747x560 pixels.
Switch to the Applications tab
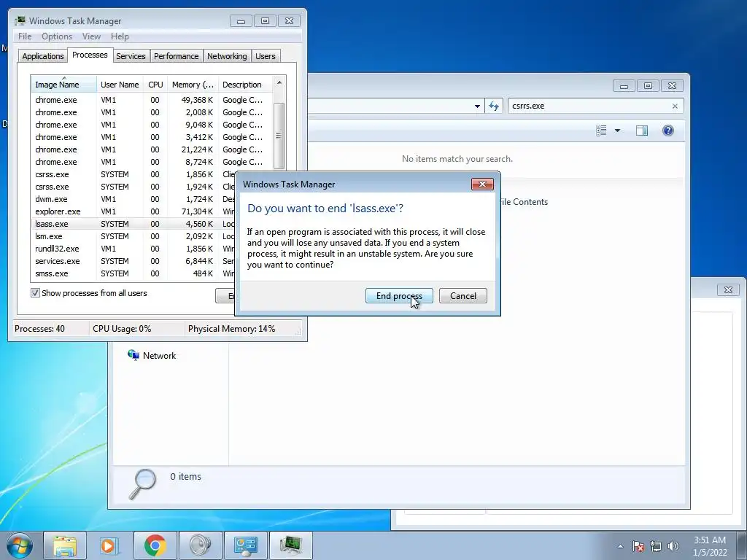43,56
